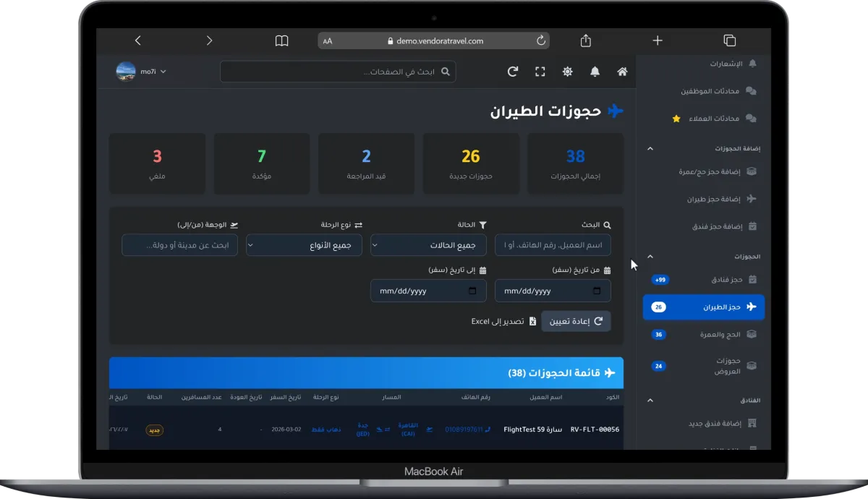Click the ذهاب فقط trip type cell
The image size is (868, 499).
point(325,430)
